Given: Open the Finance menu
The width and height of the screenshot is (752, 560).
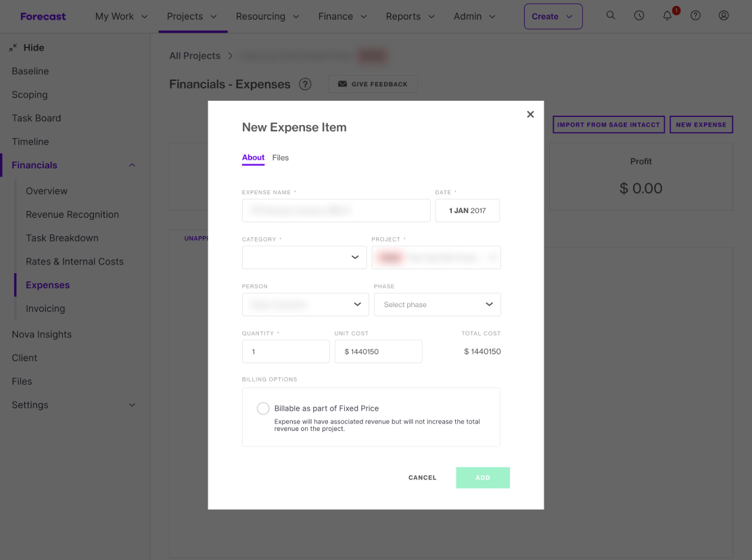Looking at the screenshot, I should point(342,16).
